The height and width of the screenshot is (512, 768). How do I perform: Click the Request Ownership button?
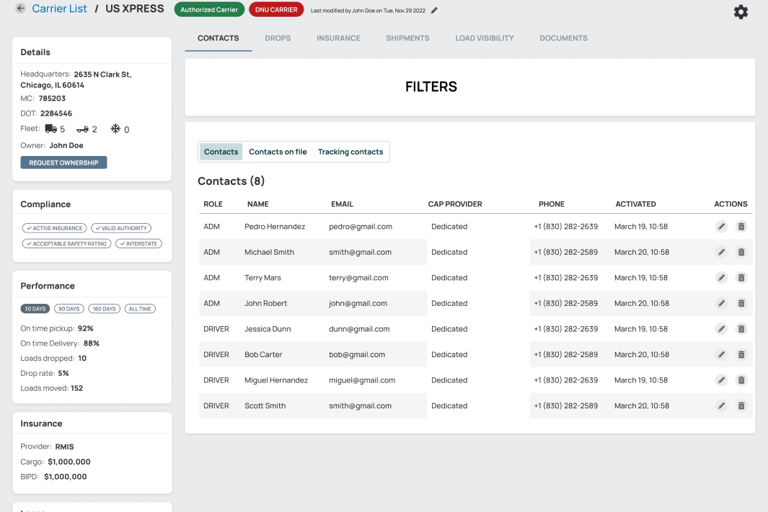(x=64, y=163)
